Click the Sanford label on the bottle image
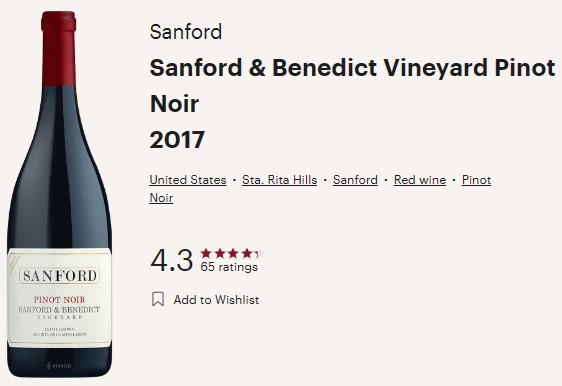562x386 pixels. (59, 276)
